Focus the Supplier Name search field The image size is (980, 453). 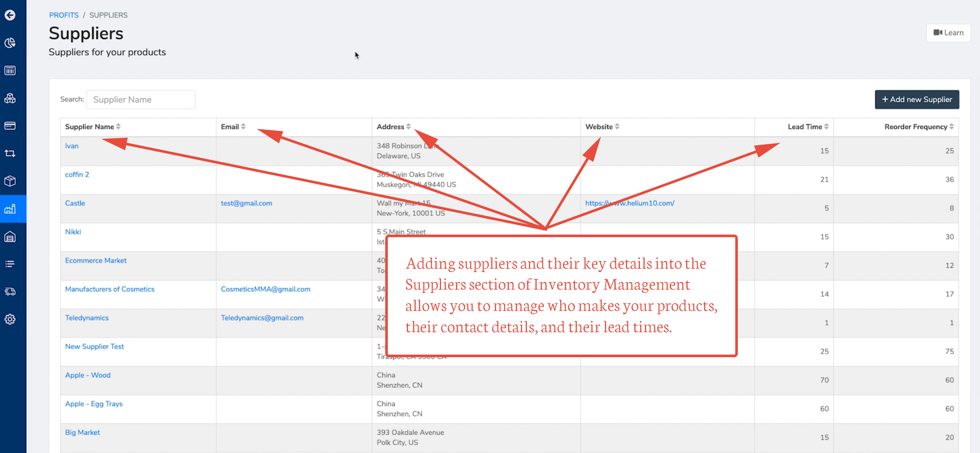[x=141, y=99]
